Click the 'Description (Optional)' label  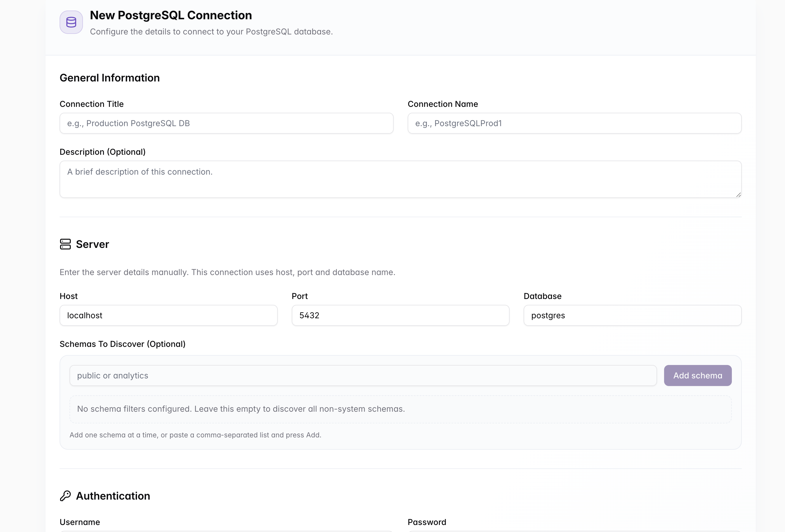pyautogui.click(x=103, y=152)
